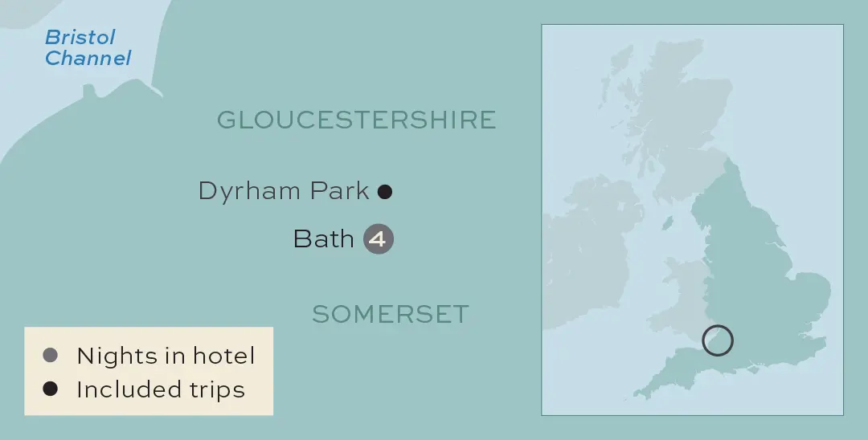Image resolution: width=868 pixels, height=440 pixels.
Task: Click the SOMERSET county label
Action: pos(390,314)
